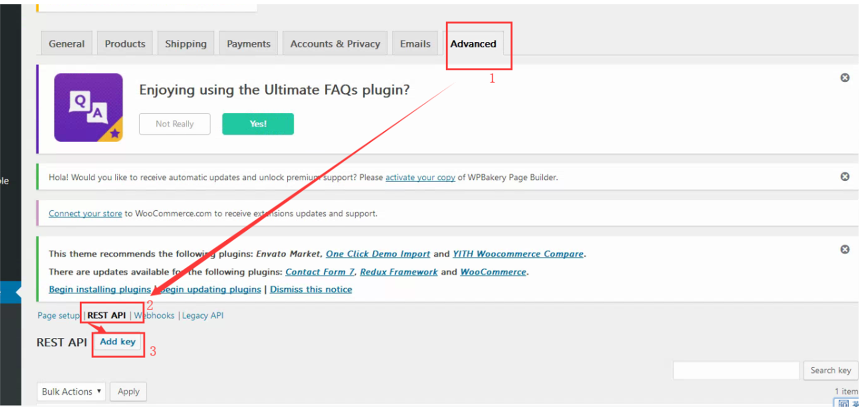Select the Payments tab

point(248,44)
